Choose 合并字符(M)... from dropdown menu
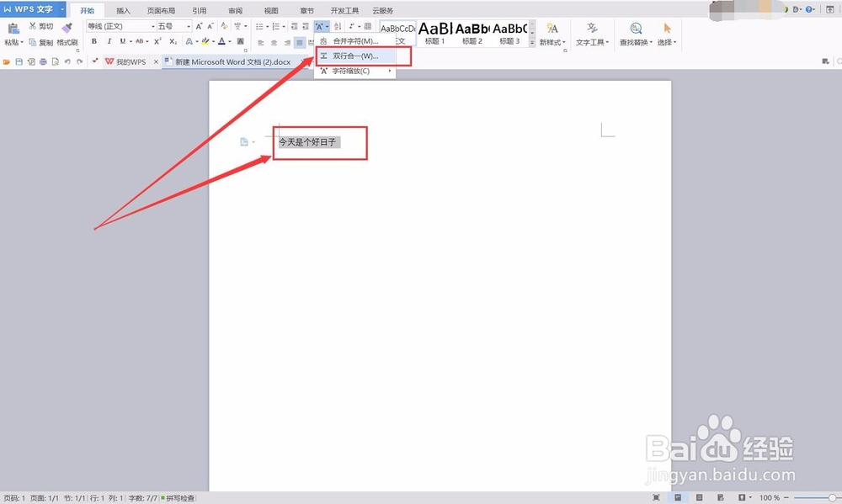 pyautogui.click(x=355, y=40)
